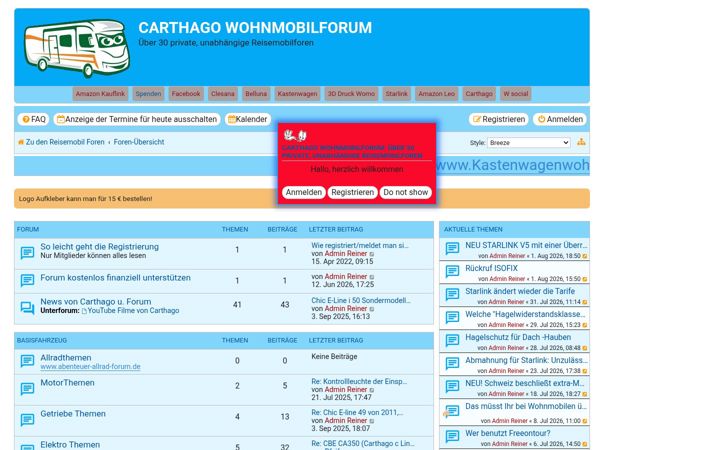Visit www.abenteuer-allrad-forum.de link
Image resolution: width=720 pixels, height=450 pixels.
[90, 366]
